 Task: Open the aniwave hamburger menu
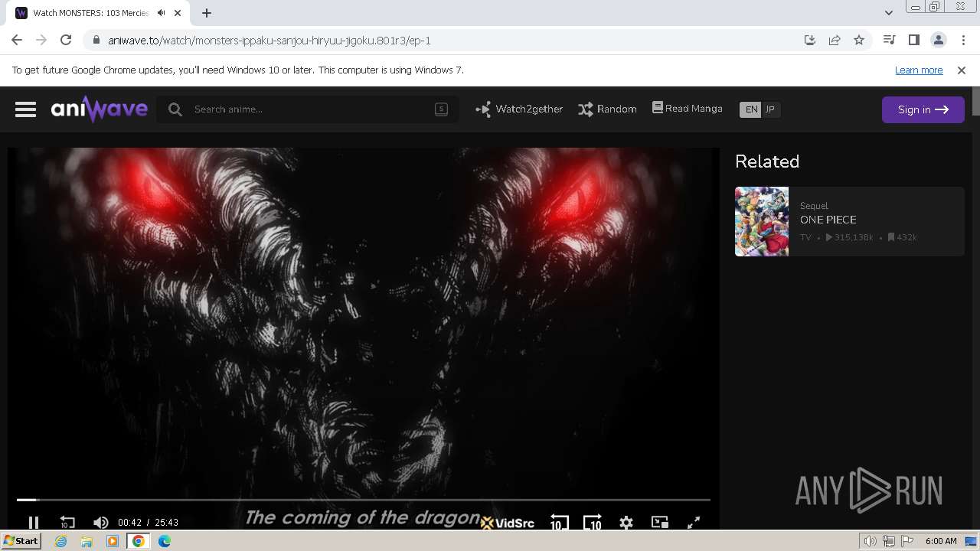tap(25, 109)
